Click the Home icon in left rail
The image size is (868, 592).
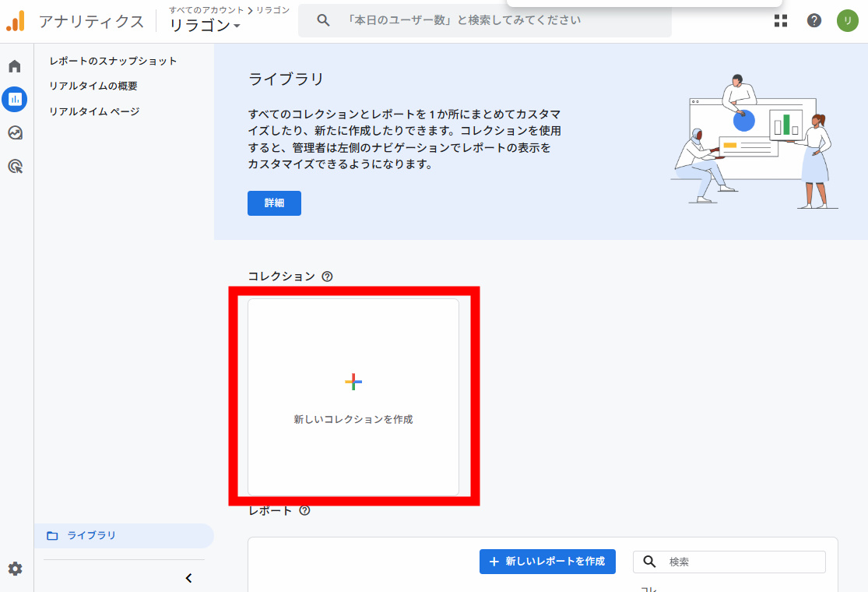[x=15, y=66]
